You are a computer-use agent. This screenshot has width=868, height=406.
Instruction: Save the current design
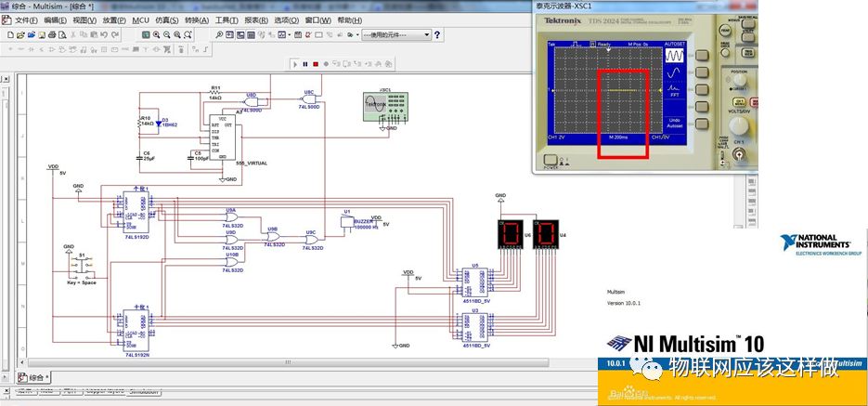tap(42, 34)
